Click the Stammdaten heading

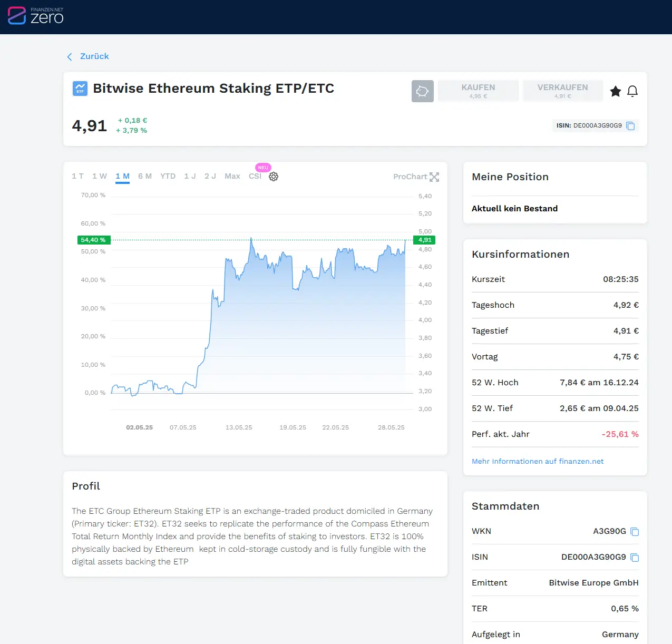505,506
